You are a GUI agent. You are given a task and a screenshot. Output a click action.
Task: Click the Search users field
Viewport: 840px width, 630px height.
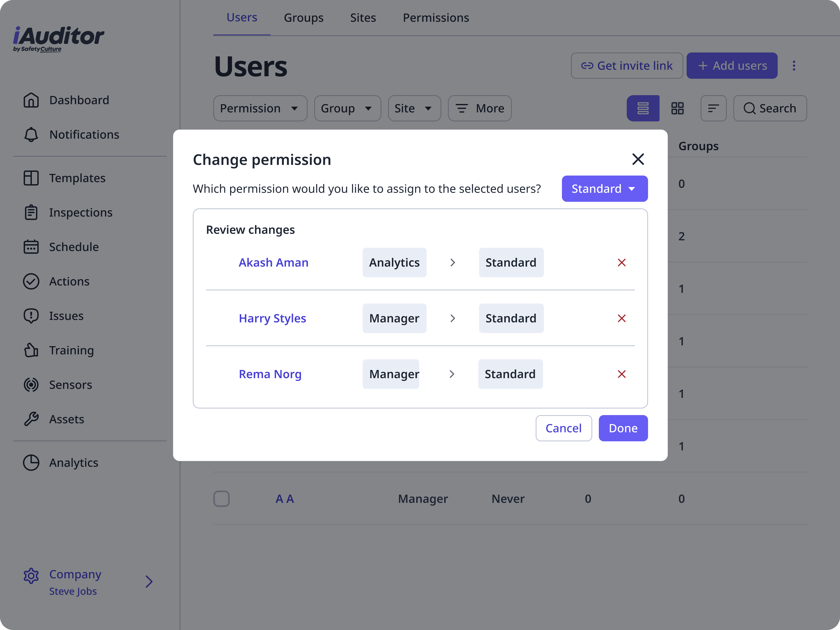point(770,109)
